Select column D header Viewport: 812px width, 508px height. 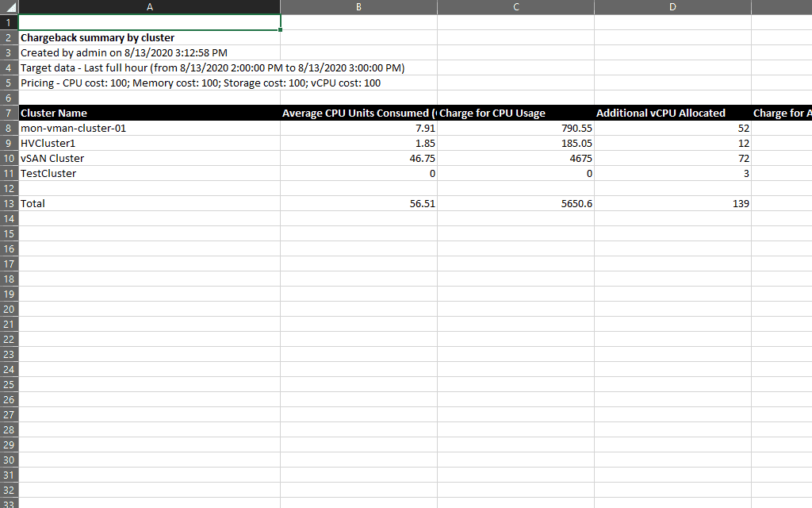[x=672, y=7]
